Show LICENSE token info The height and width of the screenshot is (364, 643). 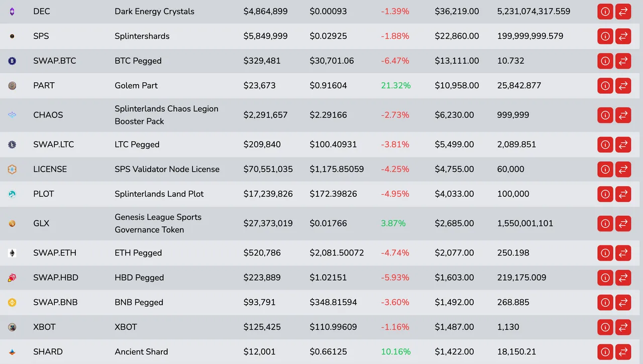pyautogui.click(x=605, y=169)
